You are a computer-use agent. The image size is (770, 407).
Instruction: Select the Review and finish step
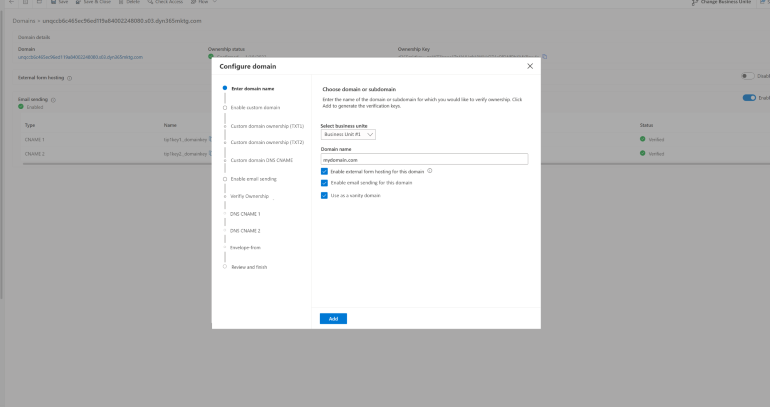click(x=249, y=267)
